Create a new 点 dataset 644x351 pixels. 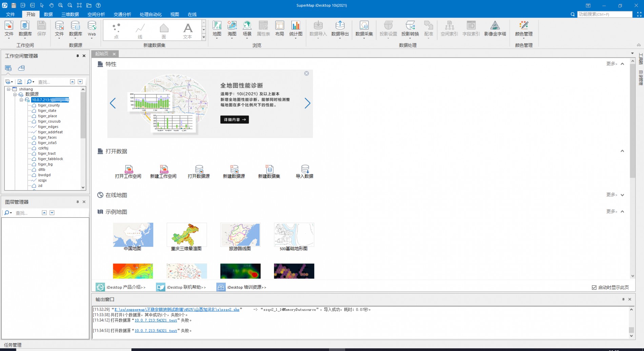pyautogui.click(x=116, y=31)
